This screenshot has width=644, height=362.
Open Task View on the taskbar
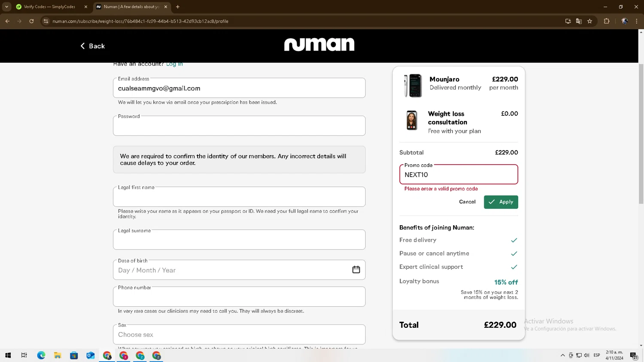24,355
